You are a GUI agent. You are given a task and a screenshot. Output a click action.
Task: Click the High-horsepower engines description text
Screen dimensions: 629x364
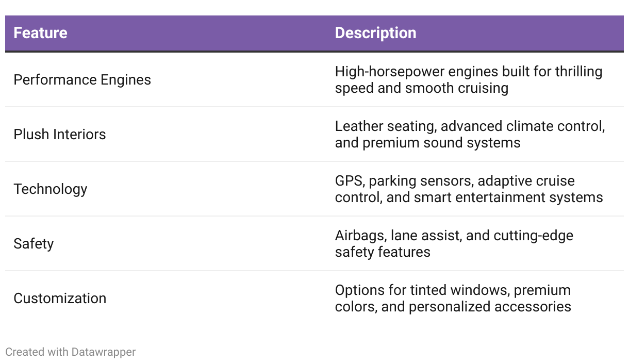point(468,72)
